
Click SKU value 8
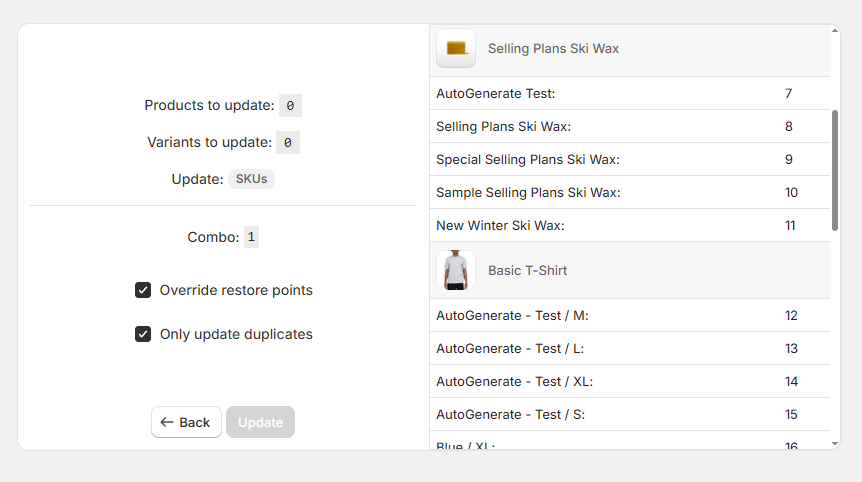coord(788,126)
